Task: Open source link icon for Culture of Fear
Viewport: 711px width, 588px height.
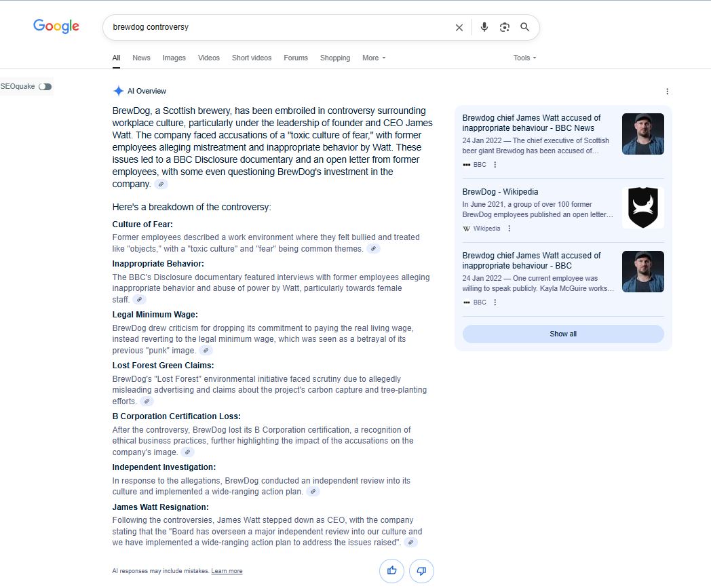Action: [373, 248]
